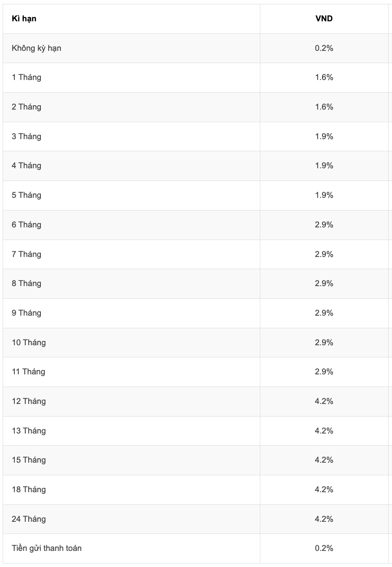Select the 2.9% rate for 11 Tháng
Viewport: 392px width, 567px height.
pos(324,372)
